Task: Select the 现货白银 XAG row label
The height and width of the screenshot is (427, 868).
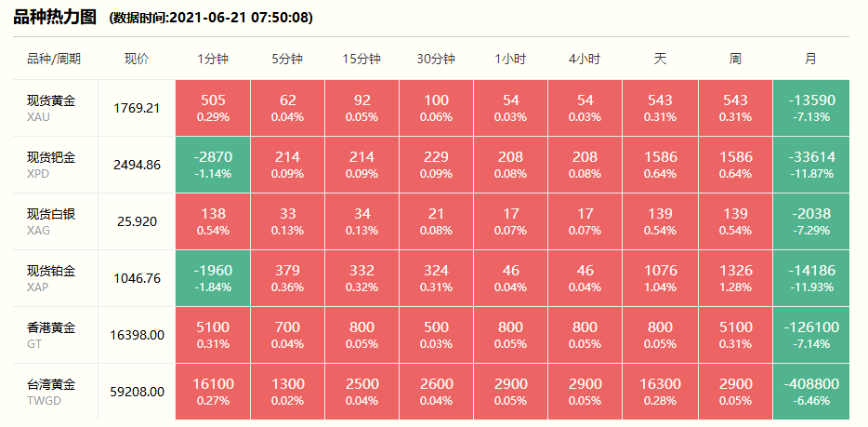Action: pos(52,221)
